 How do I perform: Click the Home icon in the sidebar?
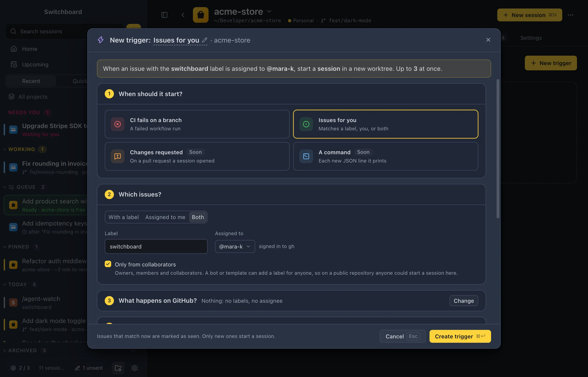[14, 49]
